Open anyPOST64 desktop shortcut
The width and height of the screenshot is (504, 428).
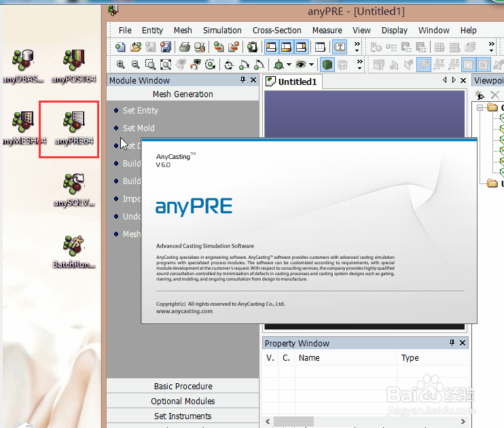click(x=74, y=66)
